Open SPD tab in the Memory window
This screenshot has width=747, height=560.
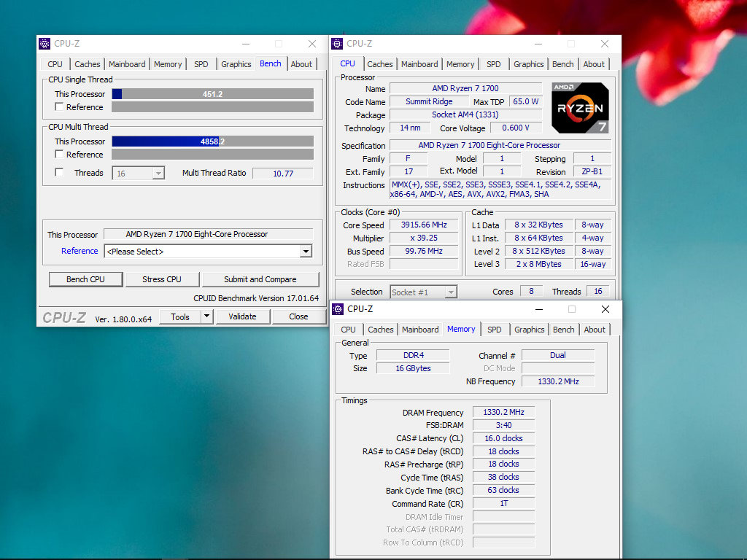[x=495, y=330]
